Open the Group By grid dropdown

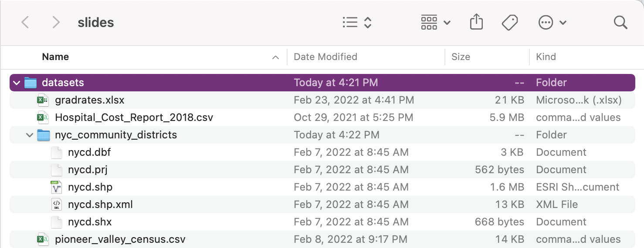click(435, 22)
